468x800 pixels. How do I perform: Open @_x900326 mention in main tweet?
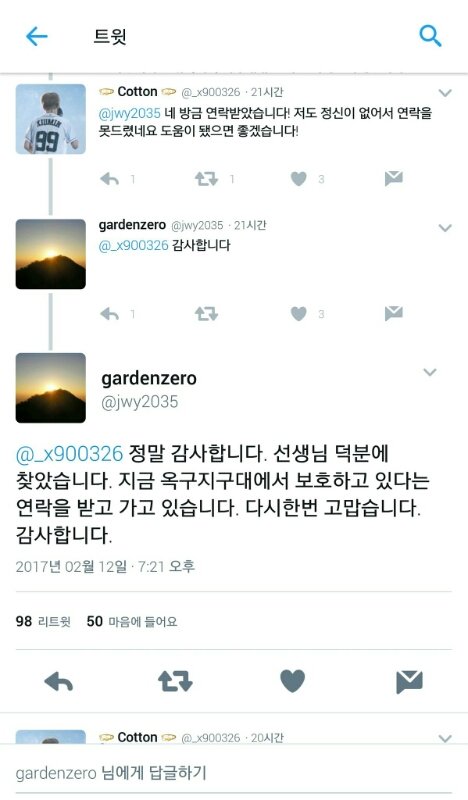pos(69,454)
